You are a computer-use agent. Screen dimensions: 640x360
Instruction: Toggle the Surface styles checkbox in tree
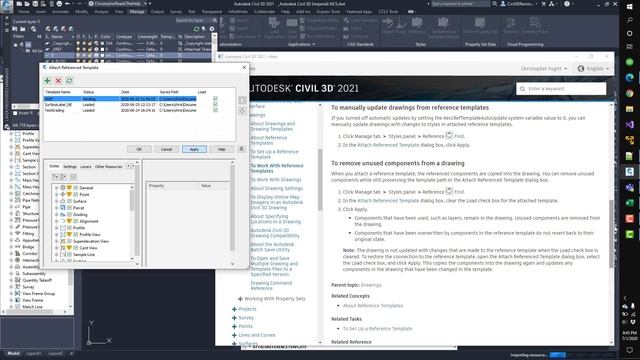pos(69,201)
